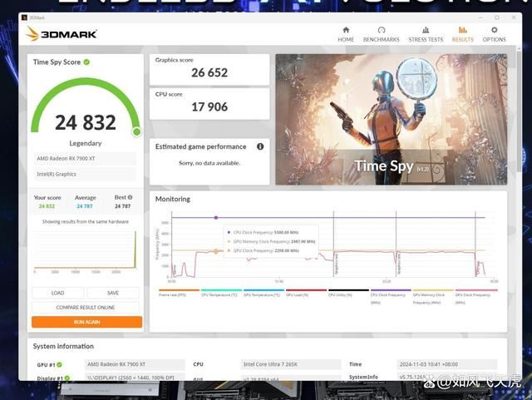Switch to the STRESS TESTS tab label

pyautogui.click(x=426, y=39)
